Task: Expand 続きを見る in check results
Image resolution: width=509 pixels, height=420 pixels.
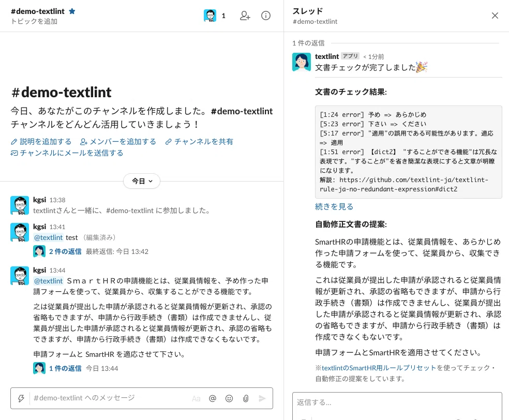Action: (x=334, y=206)
